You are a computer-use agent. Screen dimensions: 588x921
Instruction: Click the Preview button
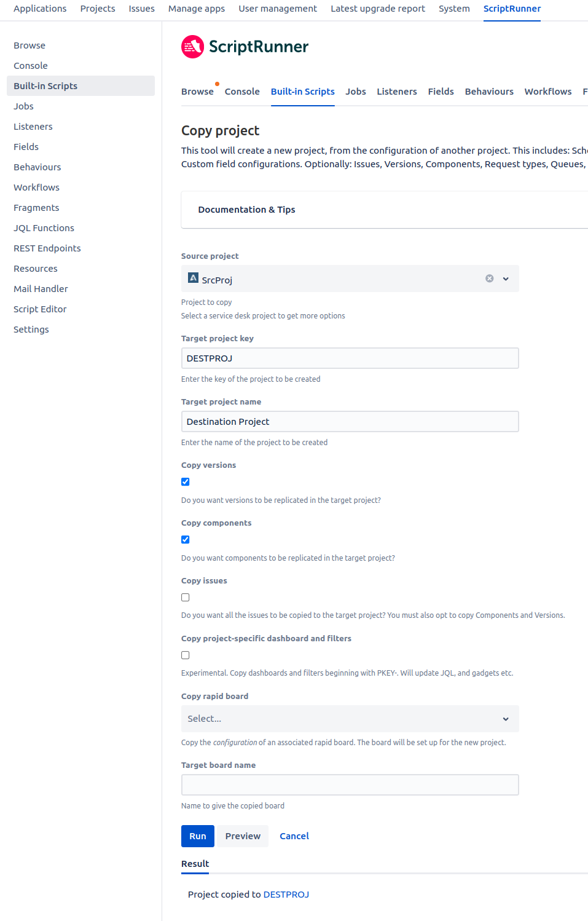(x=243, y=836)
